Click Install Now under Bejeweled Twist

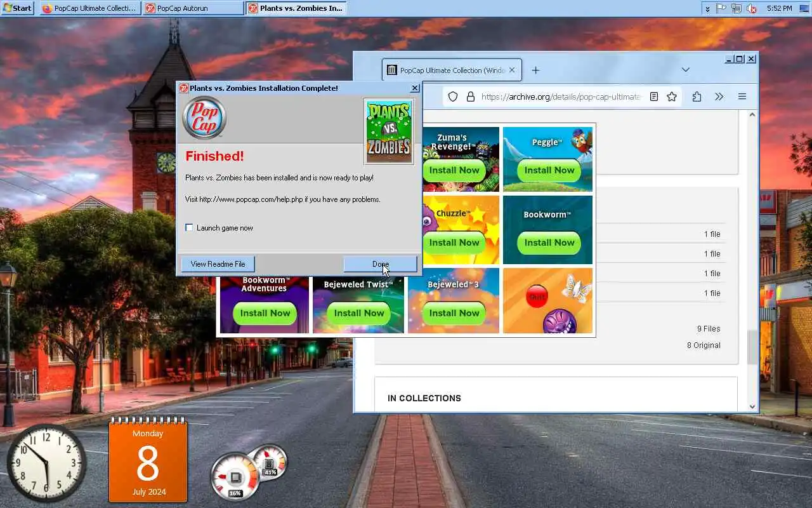[359, 313]
